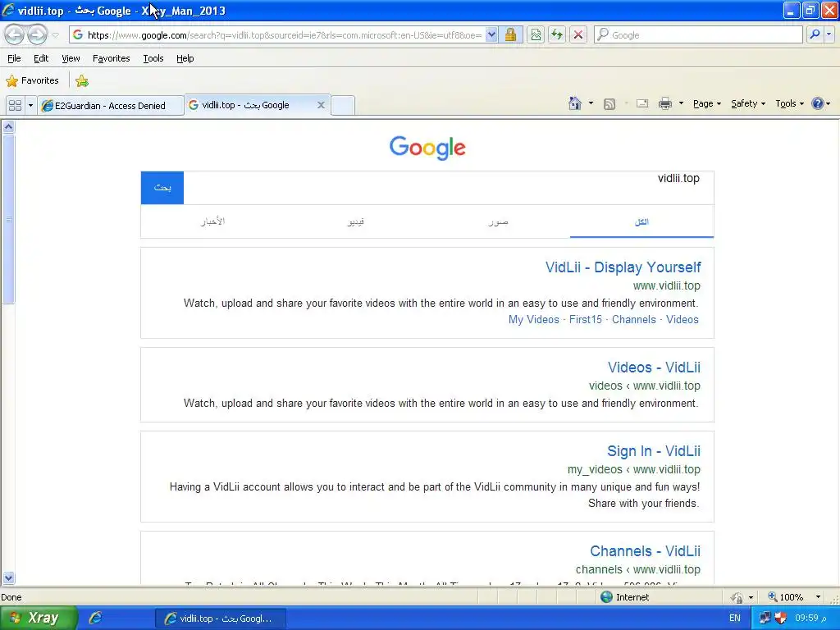Click the Read Mail icon

pyautogui.click(x=642, y=104)
